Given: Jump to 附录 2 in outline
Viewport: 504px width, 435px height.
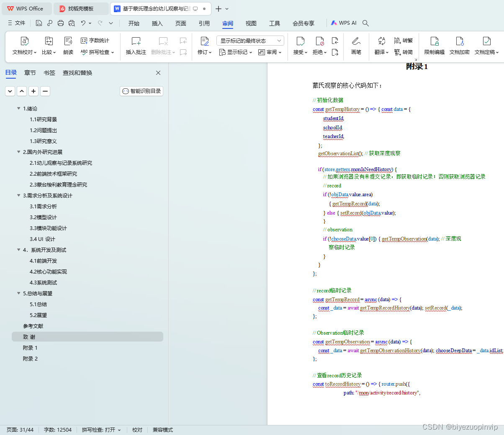Looking at the screenshot, I should coord(30,358).
